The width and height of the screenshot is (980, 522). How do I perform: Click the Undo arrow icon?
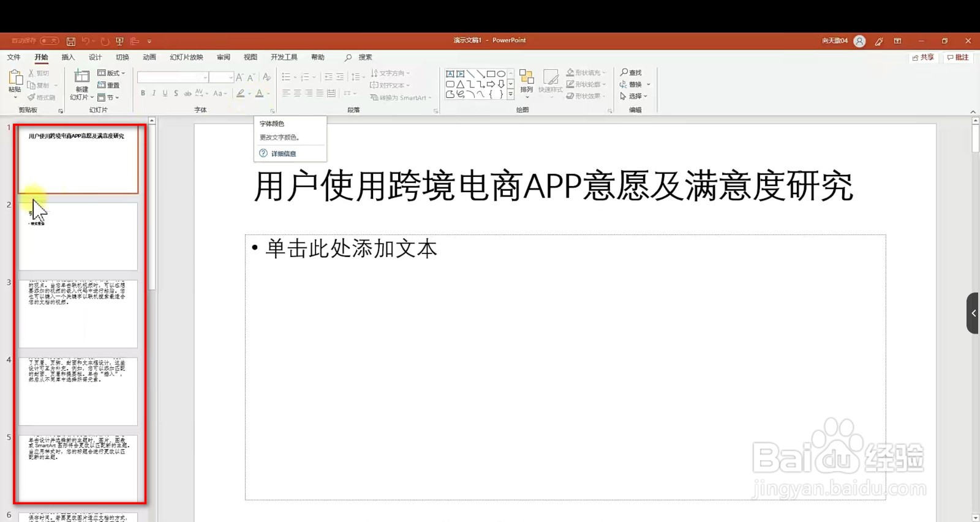pos(86,41)
